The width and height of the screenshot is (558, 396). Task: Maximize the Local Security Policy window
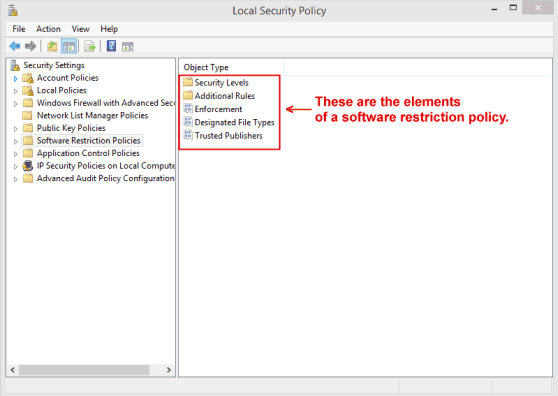(513, 8)
